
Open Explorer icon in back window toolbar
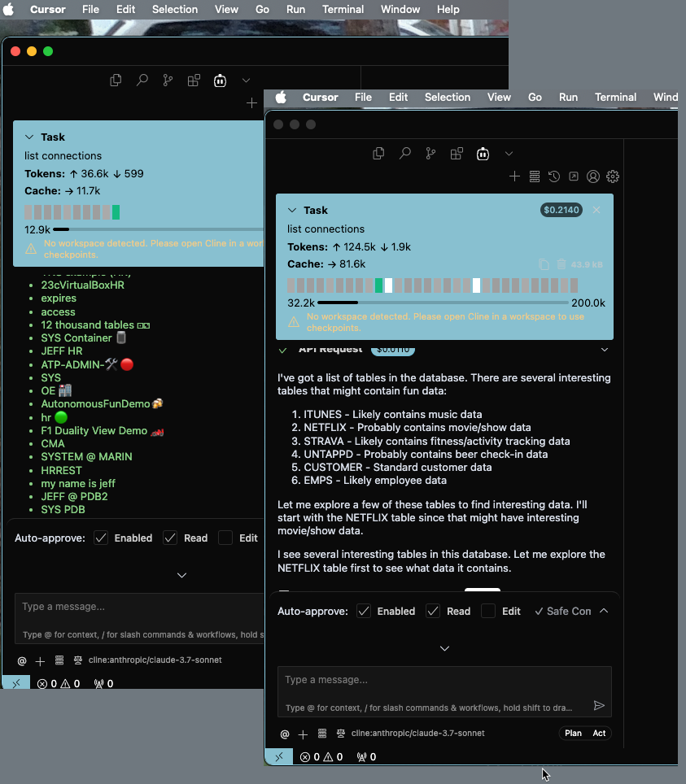tap(116, 80)
